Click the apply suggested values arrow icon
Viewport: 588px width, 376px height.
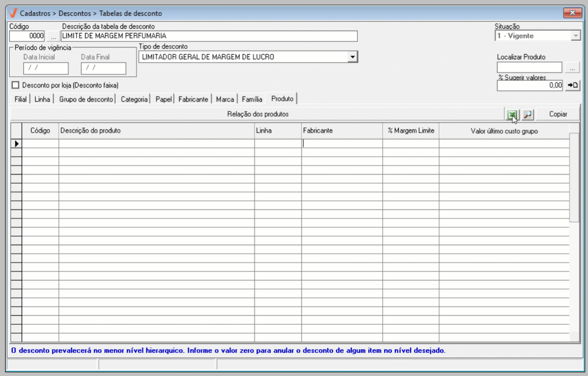(573, 85)
